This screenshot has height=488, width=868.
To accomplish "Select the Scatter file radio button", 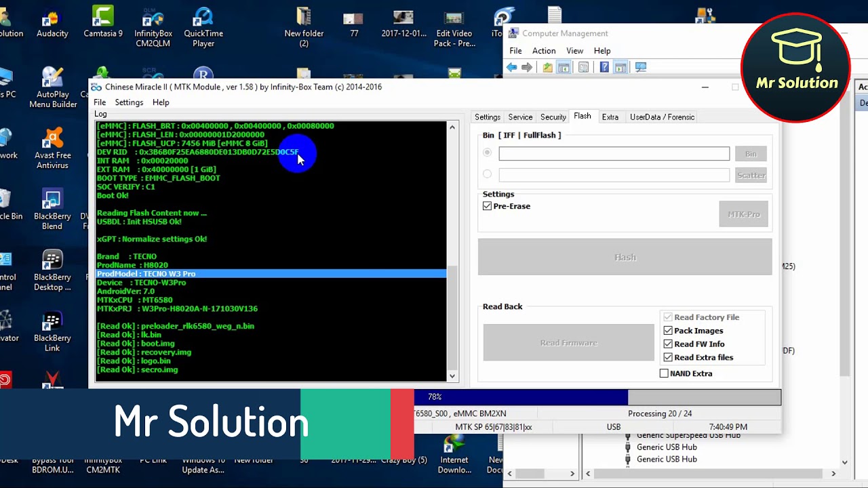I will 487,175.
